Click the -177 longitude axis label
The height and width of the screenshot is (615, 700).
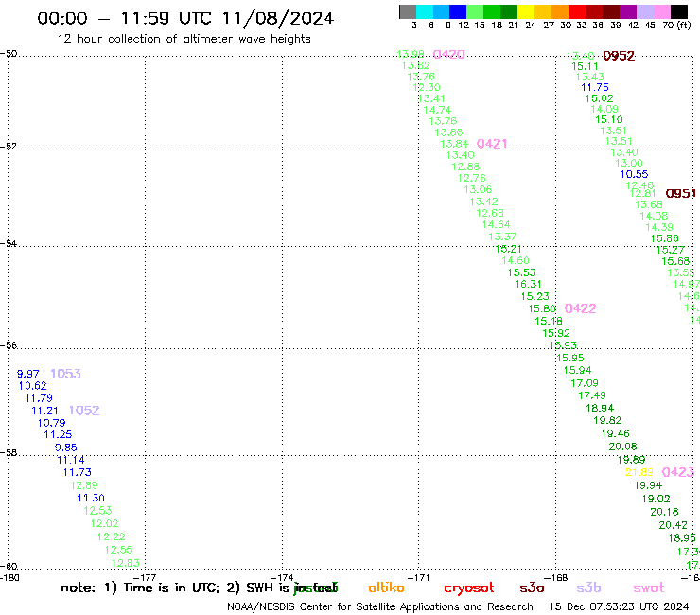tap(145, 577)
